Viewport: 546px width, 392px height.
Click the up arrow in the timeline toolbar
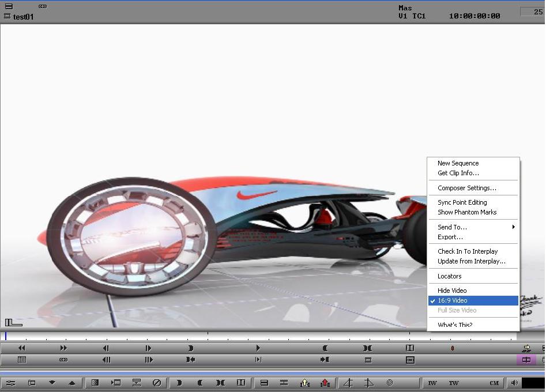(x=72, y=383)
